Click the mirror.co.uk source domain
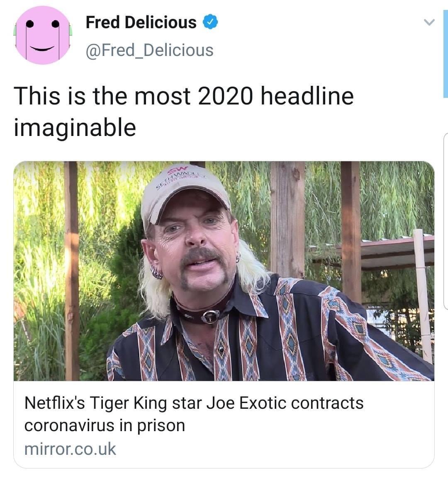 (x=70, y=449)
